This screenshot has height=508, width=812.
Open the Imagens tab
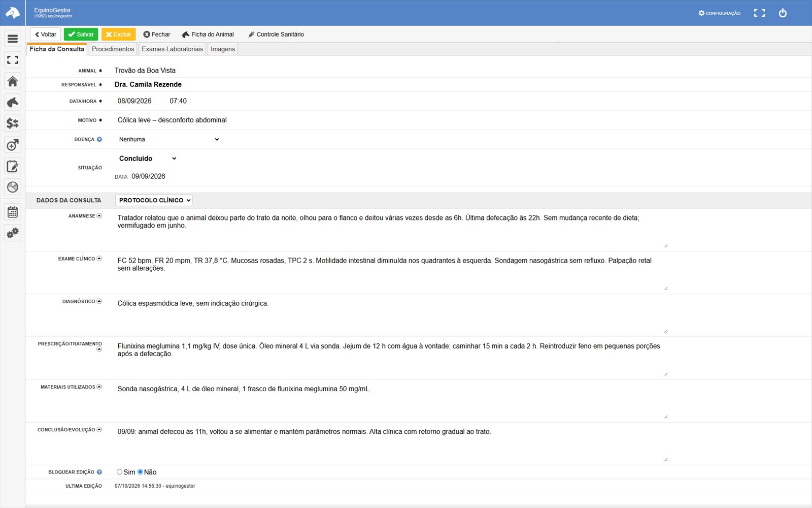coord(223,49)
